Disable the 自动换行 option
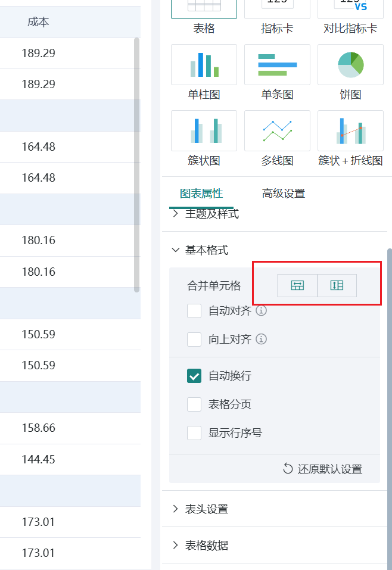Screen dimensions: 392x570 [x=194, y=376]
